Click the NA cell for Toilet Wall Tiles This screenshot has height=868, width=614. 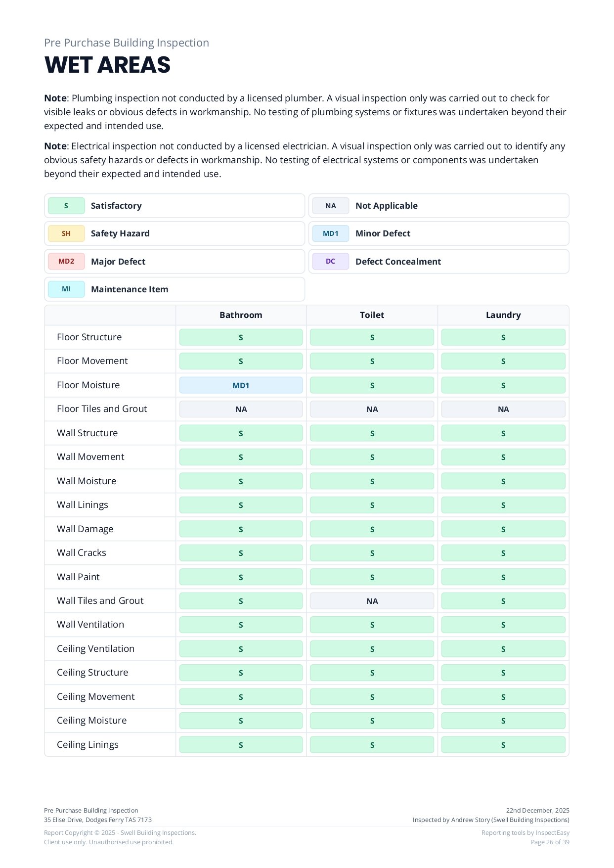372,601
